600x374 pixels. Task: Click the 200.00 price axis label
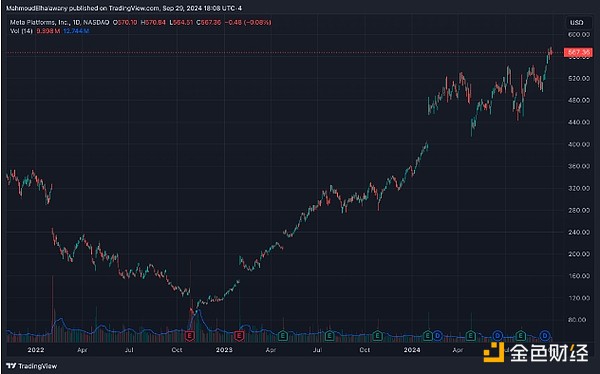pyautogui.click(x=579, y=254)
